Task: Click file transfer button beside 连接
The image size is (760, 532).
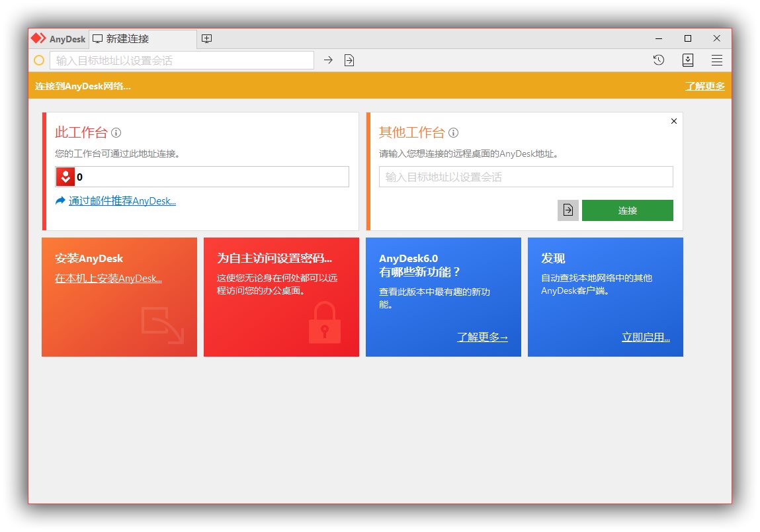Action: pos(568,210)
